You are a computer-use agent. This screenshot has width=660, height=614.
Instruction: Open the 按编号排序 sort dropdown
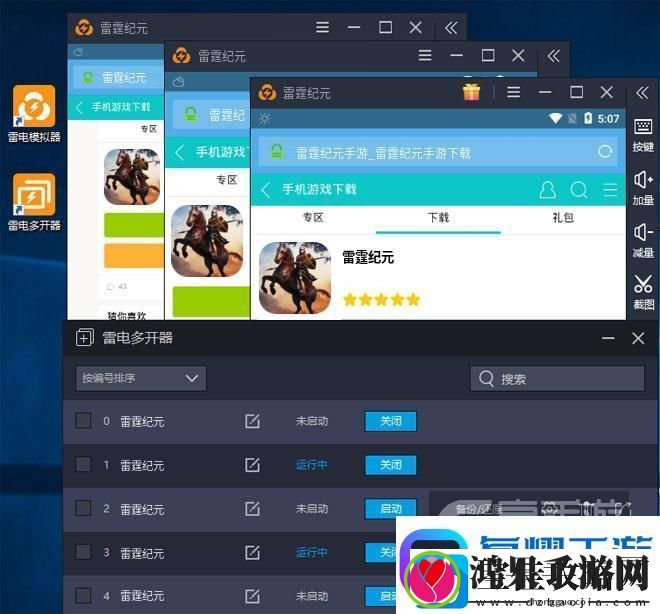[141, 378]
